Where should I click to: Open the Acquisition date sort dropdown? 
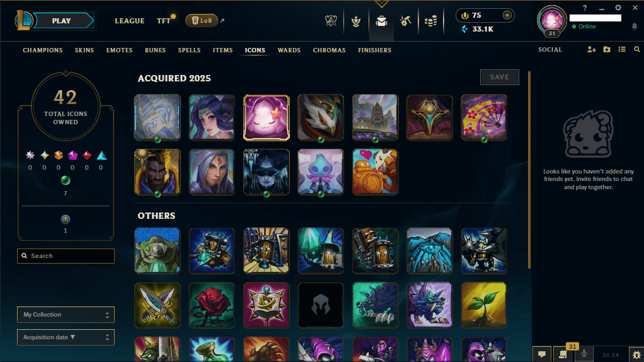click(66, 337)
